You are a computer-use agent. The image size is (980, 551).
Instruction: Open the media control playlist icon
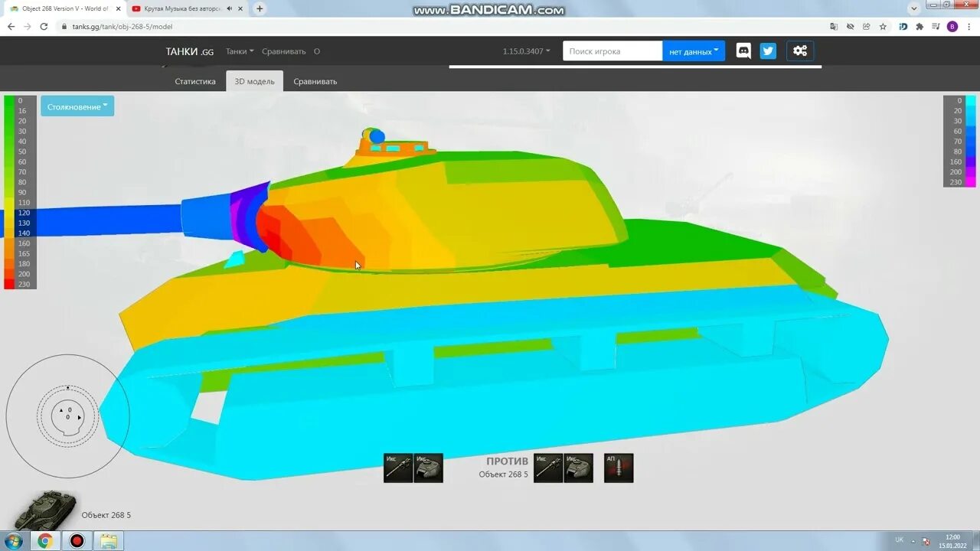[x=936, y=26]
